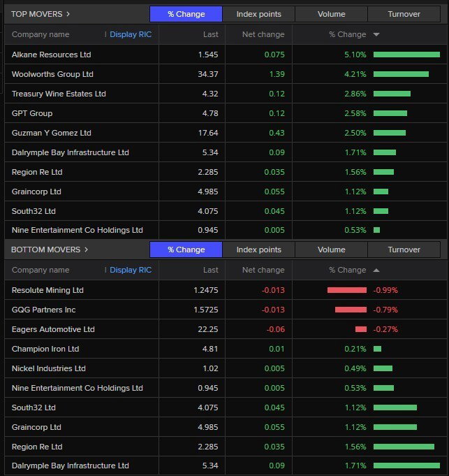Click Alkane last price 1.545
The image size is (449, 476).
(x=208, y=55)
